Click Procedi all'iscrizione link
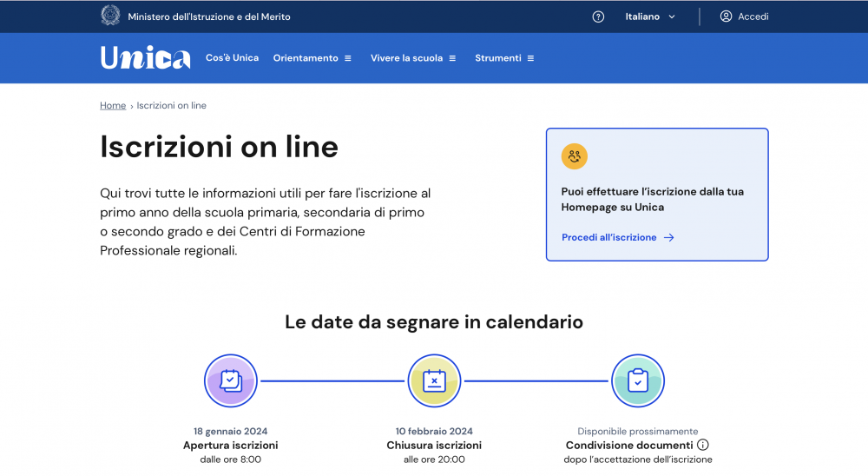The height and width of the screenshot is (476, 868). (x=618, y=237)
